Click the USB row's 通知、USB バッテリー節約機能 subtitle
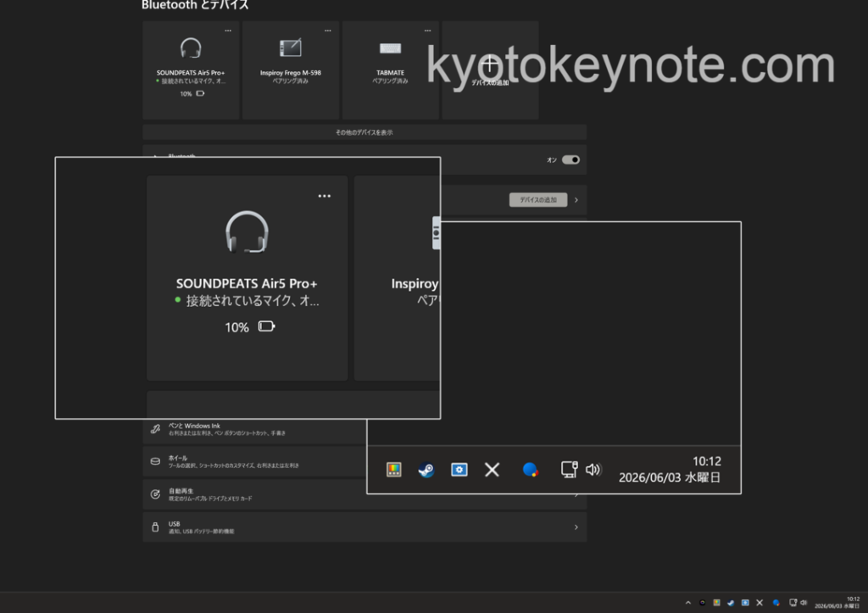868x613 pixels. click(x=202, y=531)
